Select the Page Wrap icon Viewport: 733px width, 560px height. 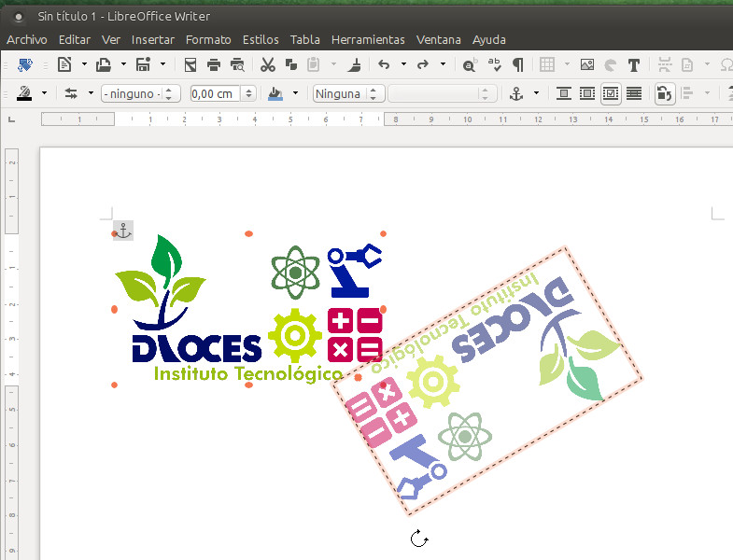(x=587, y=93)
